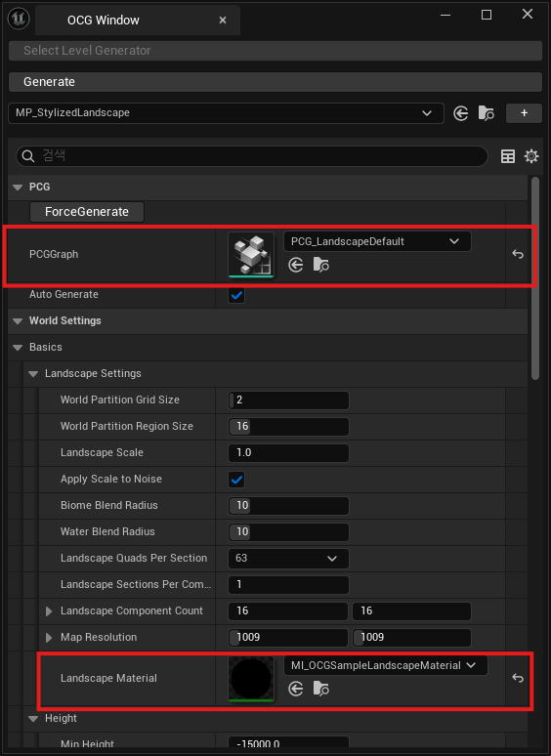Viewport: 551px width, 756px height.
Task: Click the PCGGraph property label
Action: [x=54, y=255]
